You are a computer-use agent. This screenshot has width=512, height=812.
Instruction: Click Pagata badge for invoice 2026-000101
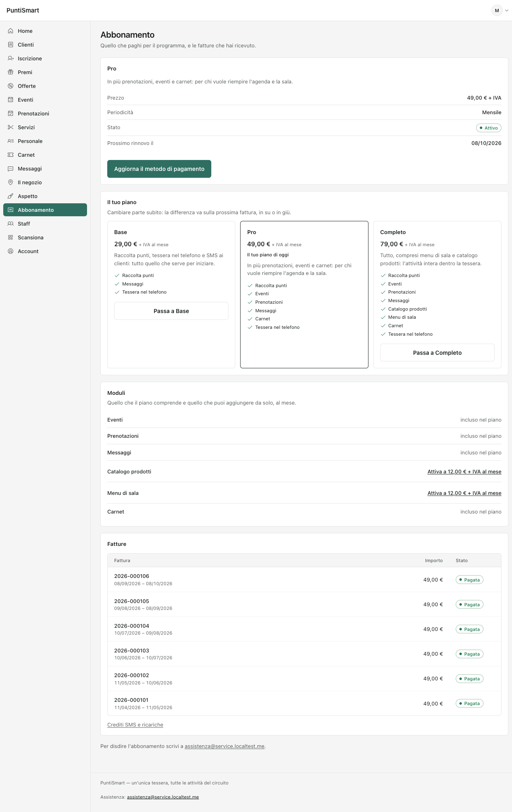470,703
